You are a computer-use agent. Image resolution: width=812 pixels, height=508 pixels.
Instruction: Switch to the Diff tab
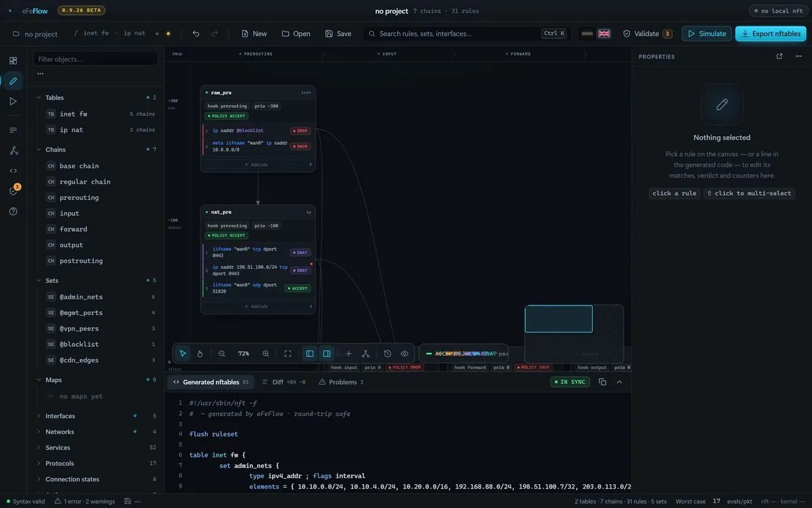(284, 382)
